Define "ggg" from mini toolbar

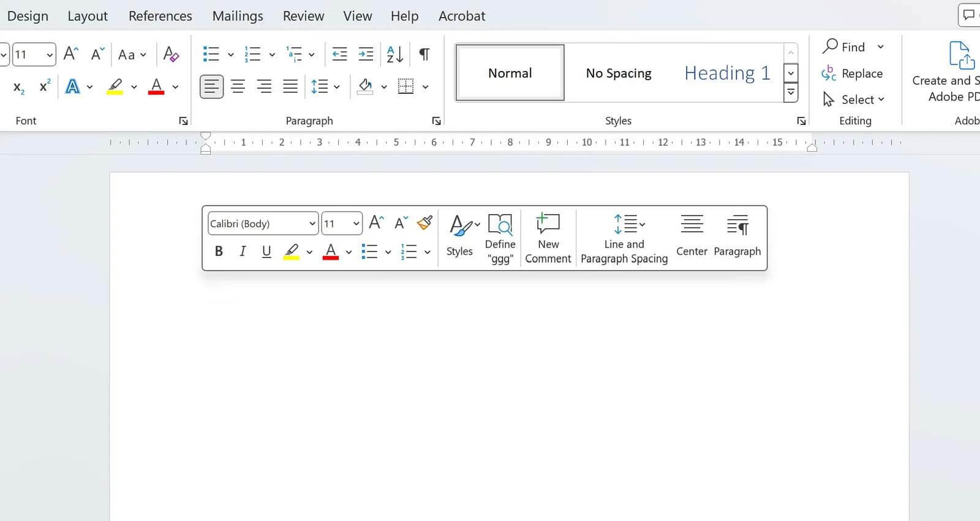(x=500, y=238)
